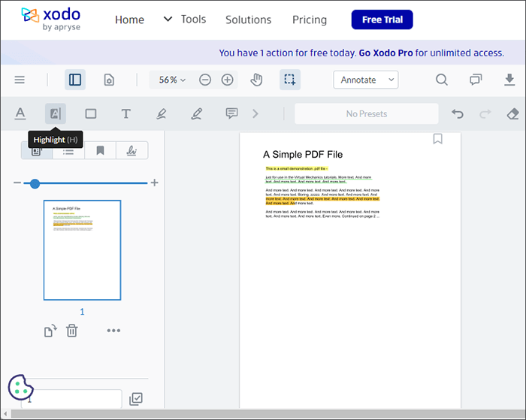Delete page 1 with trash icon
526x420 pixels.
[x=72, y=331]
